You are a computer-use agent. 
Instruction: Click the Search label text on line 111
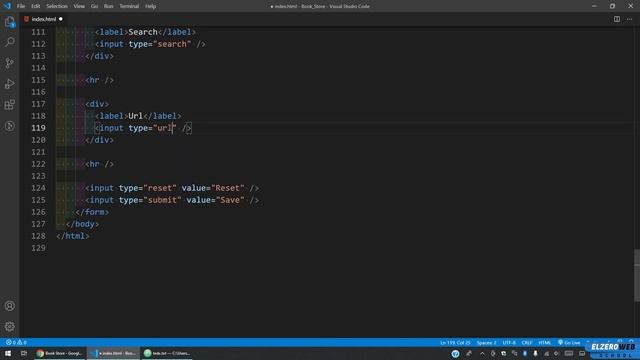point(143,32)
